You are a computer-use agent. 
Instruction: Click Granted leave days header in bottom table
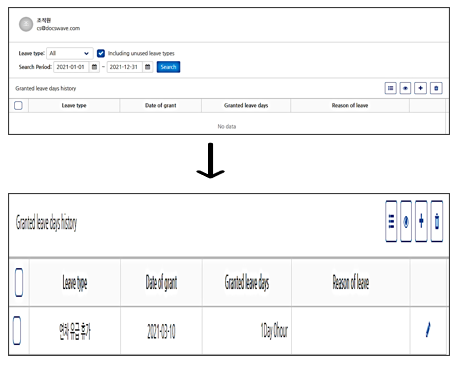(x=247, y=283)
